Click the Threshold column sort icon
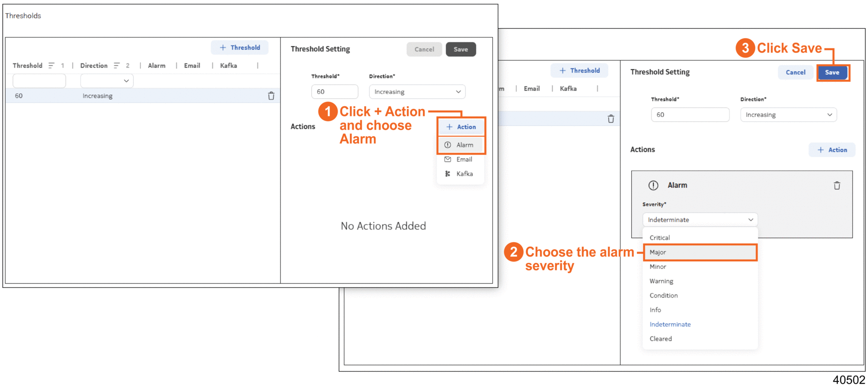Viewport: 868px width, 390px height. [51, 66]
